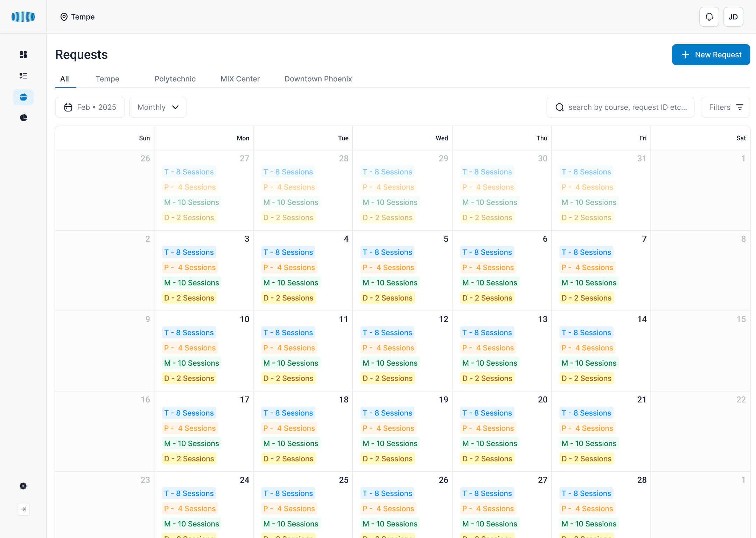Open D - 2 Sessions on February 14
Screen dimensions: 756x538
coord(586,378)
